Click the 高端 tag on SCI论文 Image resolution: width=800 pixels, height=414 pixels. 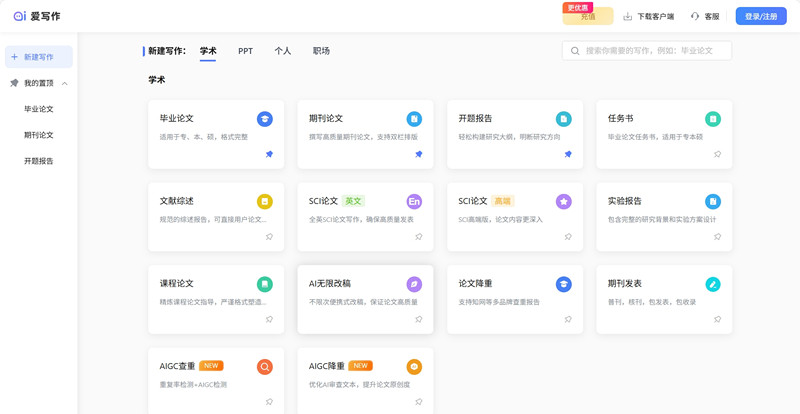[x=503, y=201]
